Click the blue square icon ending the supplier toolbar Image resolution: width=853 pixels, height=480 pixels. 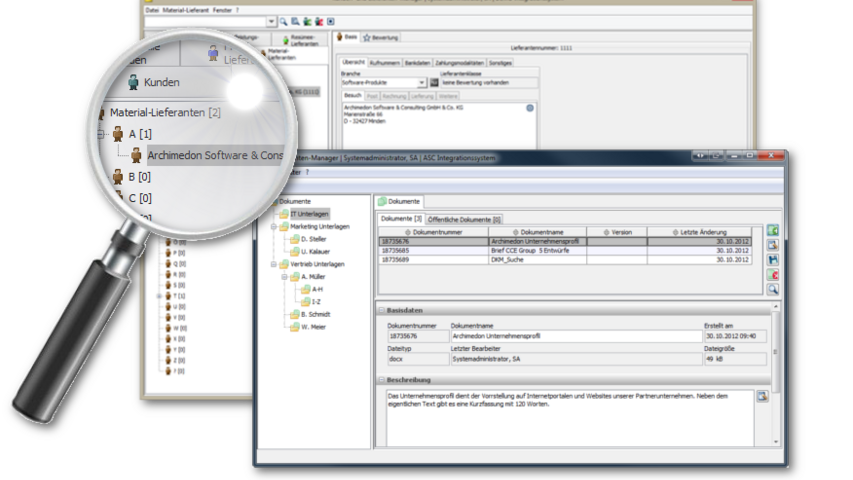point(331,22)
